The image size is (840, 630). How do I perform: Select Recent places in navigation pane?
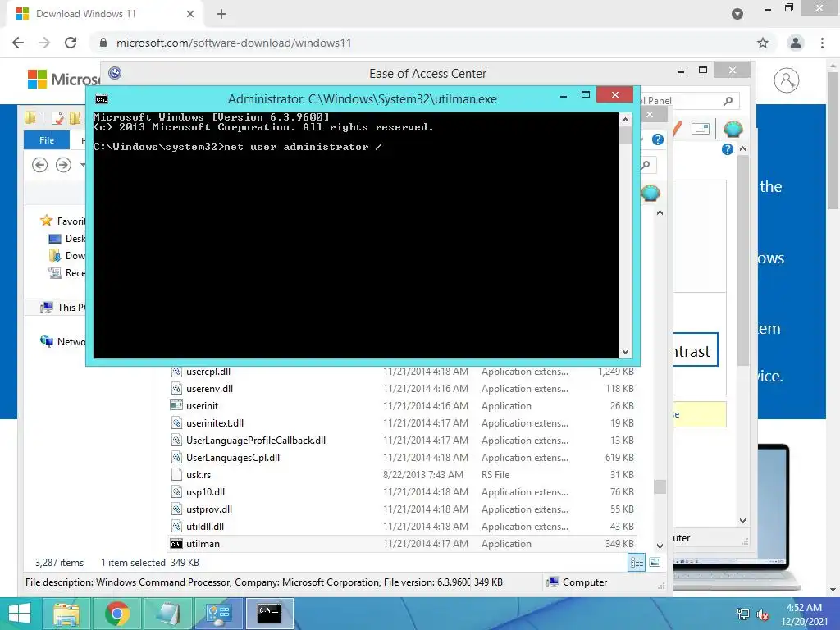pyautogui.click(x=67, y=272)
